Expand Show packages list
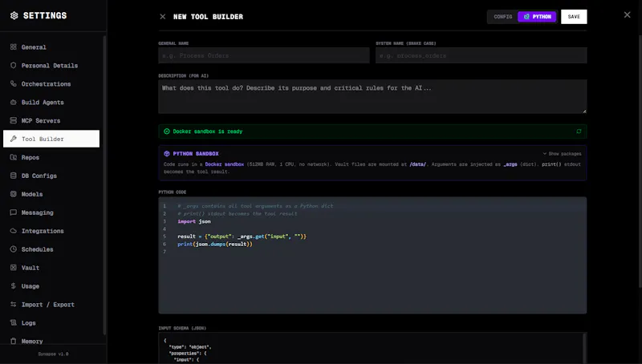 562,154
